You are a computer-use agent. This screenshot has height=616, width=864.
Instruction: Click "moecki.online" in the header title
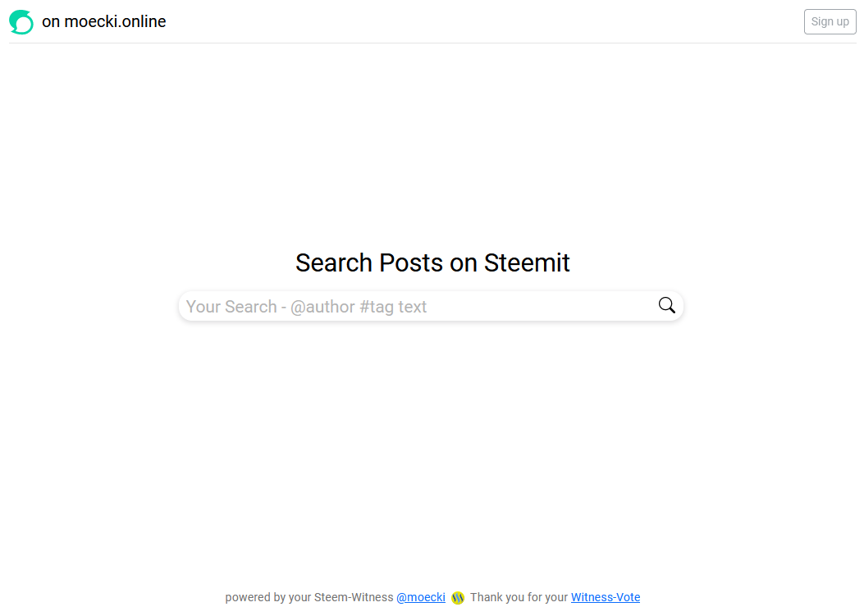pos(116,22)
